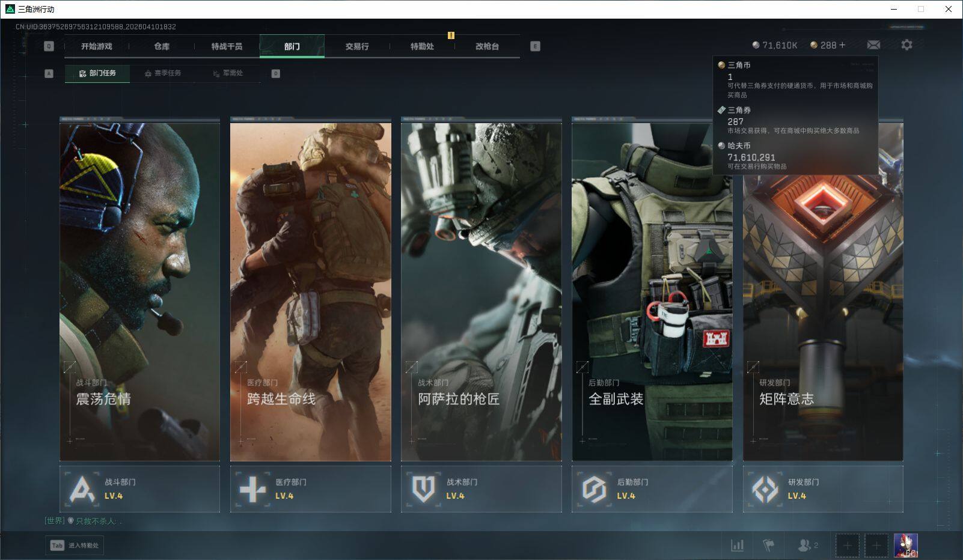Click the world chat message line
This screenshot has height=560, width=963.
click(84, 521)
